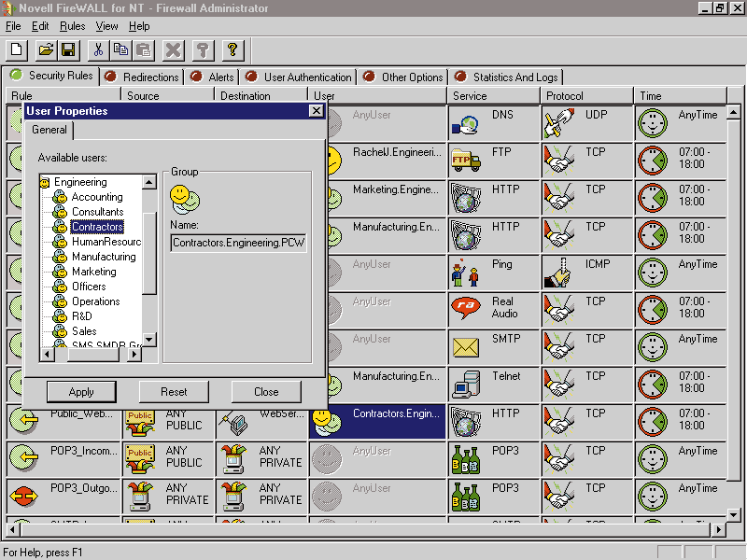Screen dimensions: 747x560
Task: Select the Contractors.Engin... user cell
Action: (377, 422)
